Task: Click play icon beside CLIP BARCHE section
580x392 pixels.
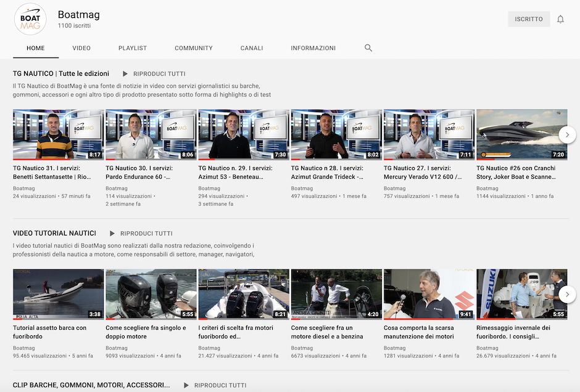Action: (x=186, y=385)
